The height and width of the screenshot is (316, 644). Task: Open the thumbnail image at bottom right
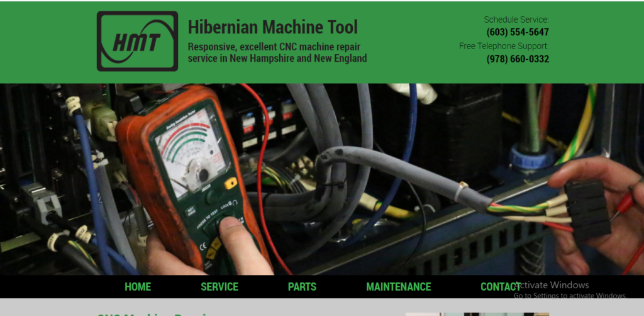pyautogui.click(x=477, y=313)
